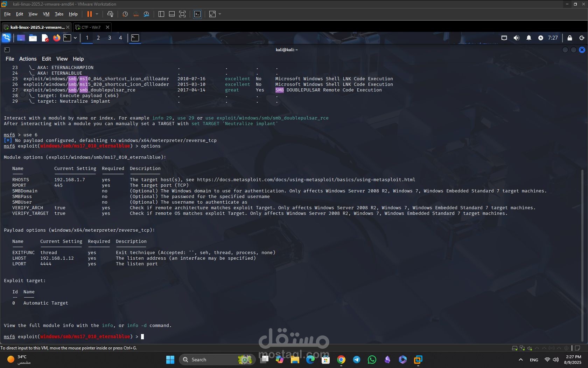Click the Kali panel clock showing 7:27
The width and height of the screenshot is (588, 368).
click(553, 38)
